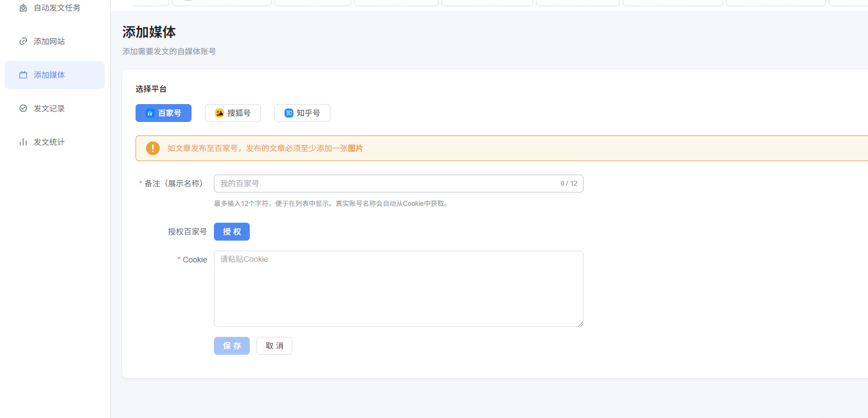
Task: Click the 搜狐号 fox logo icon
Action: point(220,113)
